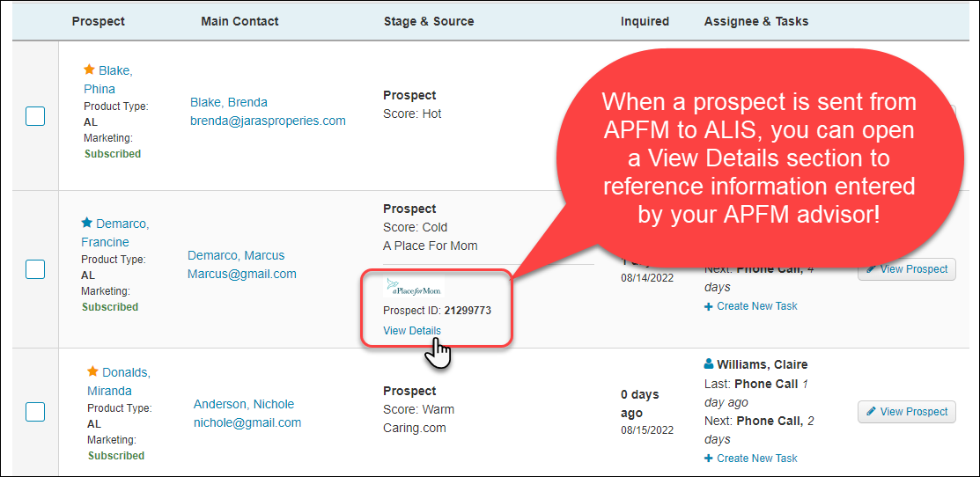Click the A Place For Mom source text
This screenshot has height=477, width=980.
(430, 246)
